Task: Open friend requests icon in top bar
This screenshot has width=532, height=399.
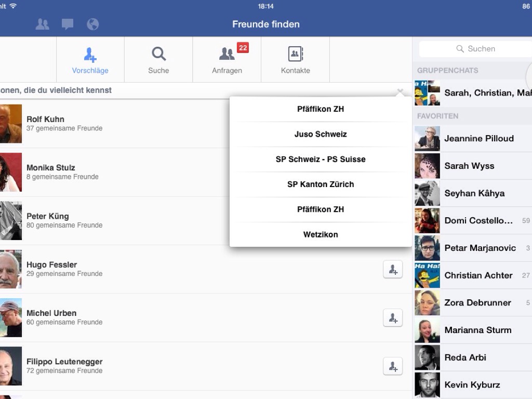Action: pyautogui.click(x=43, y=24)
